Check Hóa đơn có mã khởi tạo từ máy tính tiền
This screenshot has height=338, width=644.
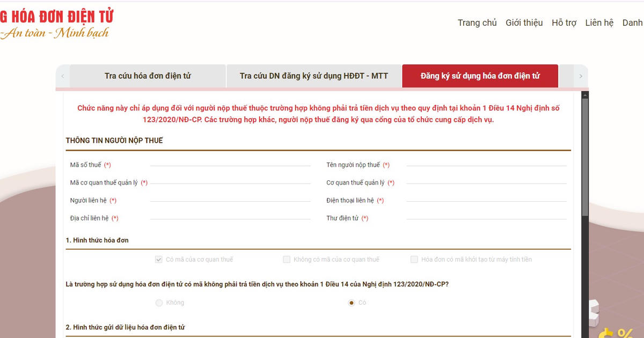tap(414, 260)
